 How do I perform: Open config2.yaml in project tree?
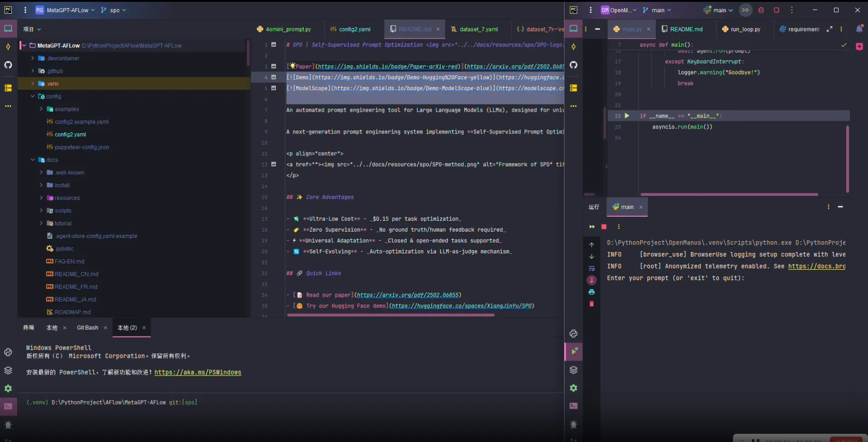(70, 134)
